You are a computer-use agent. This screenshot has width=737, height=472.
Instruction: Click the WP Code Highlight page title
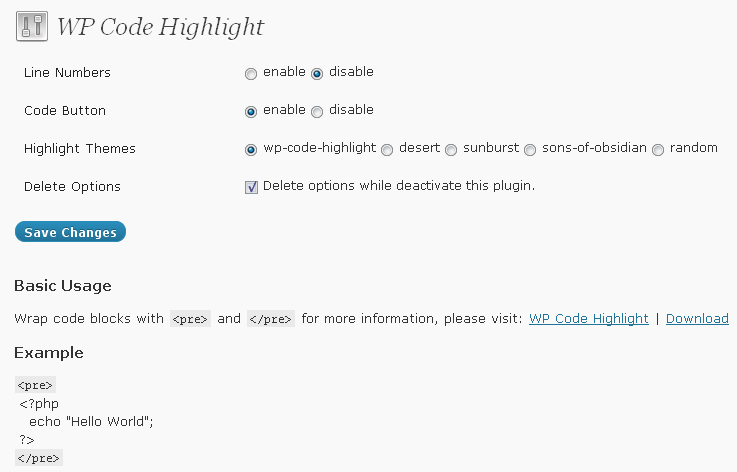(x=160, y=27)
